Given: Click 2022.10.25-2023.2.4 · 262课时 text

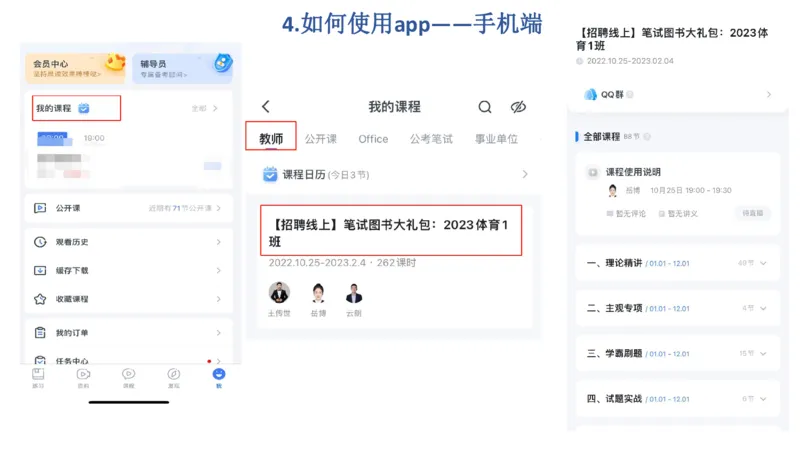Looking at the screenshot, I should [342, 263].
